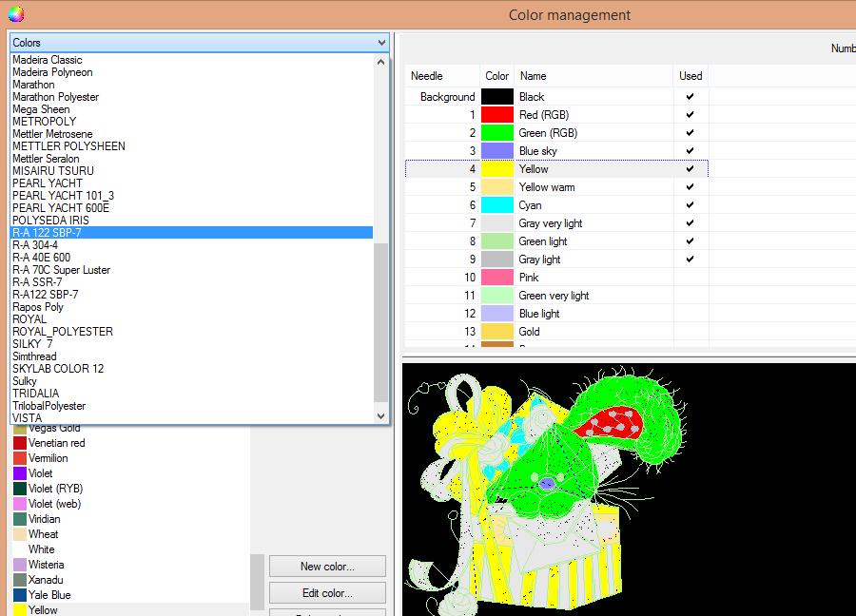Toggle Used checkmark for Green (RGB)

coord(691,132)
